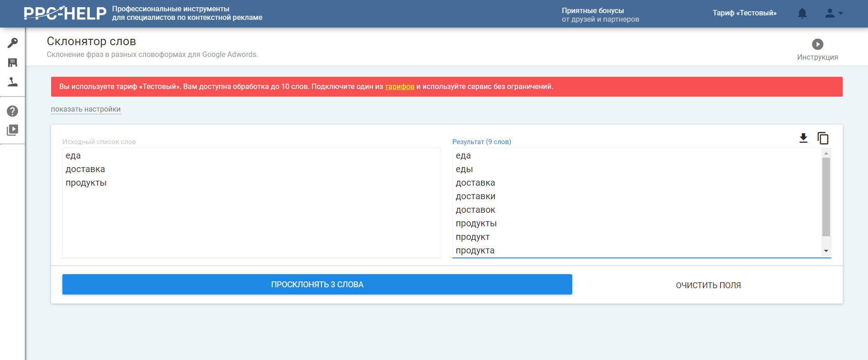The image size is (868, 360).
Task: Download the result word list
Action: (803, 138)
